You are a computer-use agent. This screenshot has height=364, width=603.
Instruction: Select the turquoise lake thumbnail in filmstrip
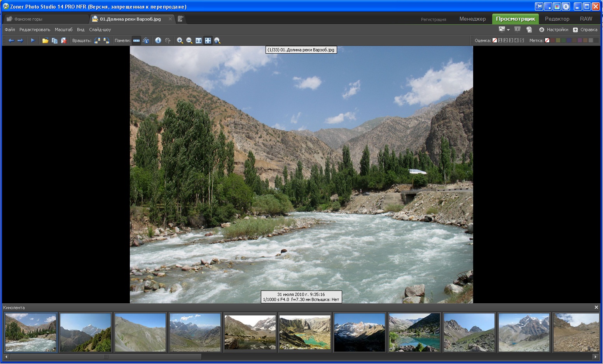(x=305, y=332)
